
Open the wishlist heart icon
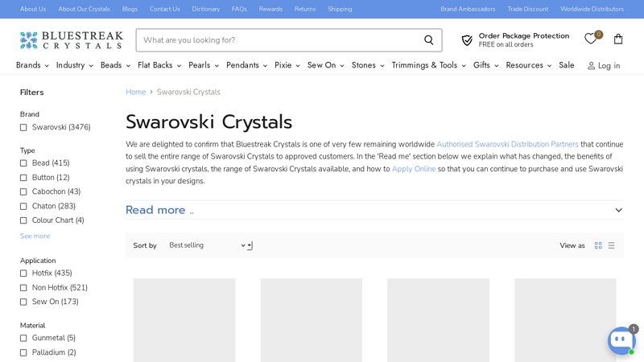pyautogui.click(x=591, y=39)
